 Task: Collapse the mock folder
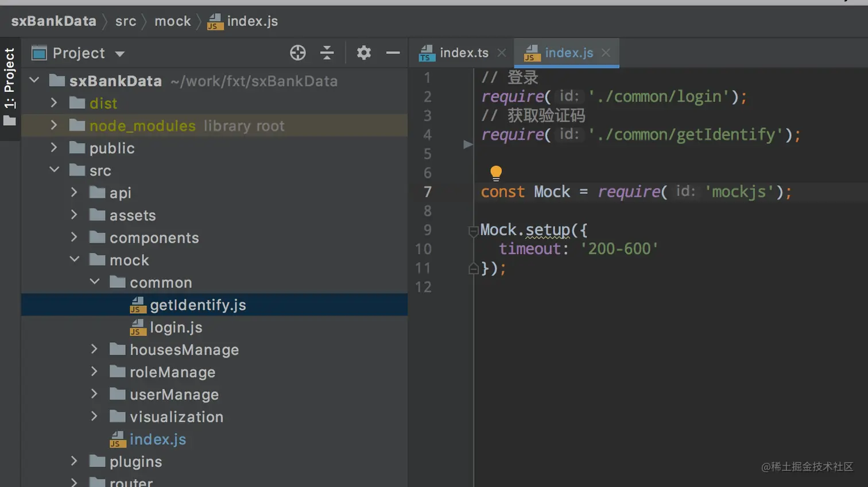(75, 260)
